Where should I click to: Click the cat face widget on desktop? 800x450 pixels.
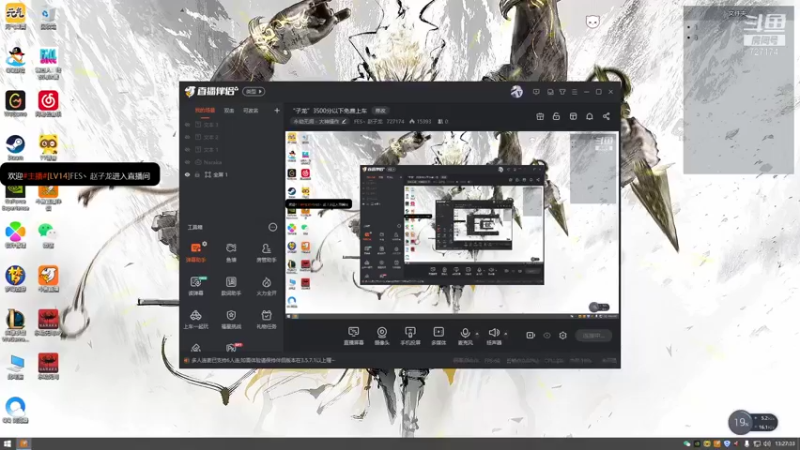[592, 21]
